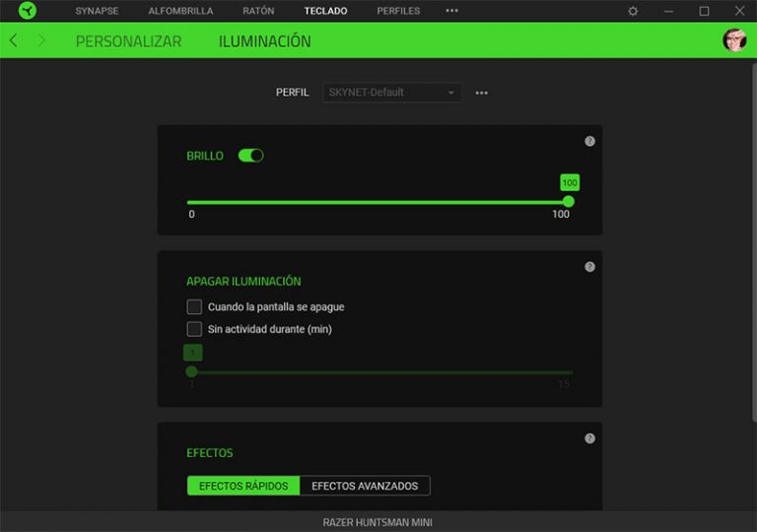Click the brightness slider handle at 100
Viewport: 757px width, 532px height.
pos(569,201)
